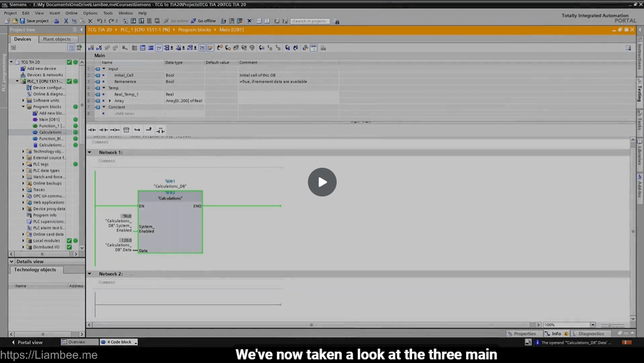Select Devices & networks in tree
The image size is (644, 363).
pyautogui.click(x=44, y=75)
